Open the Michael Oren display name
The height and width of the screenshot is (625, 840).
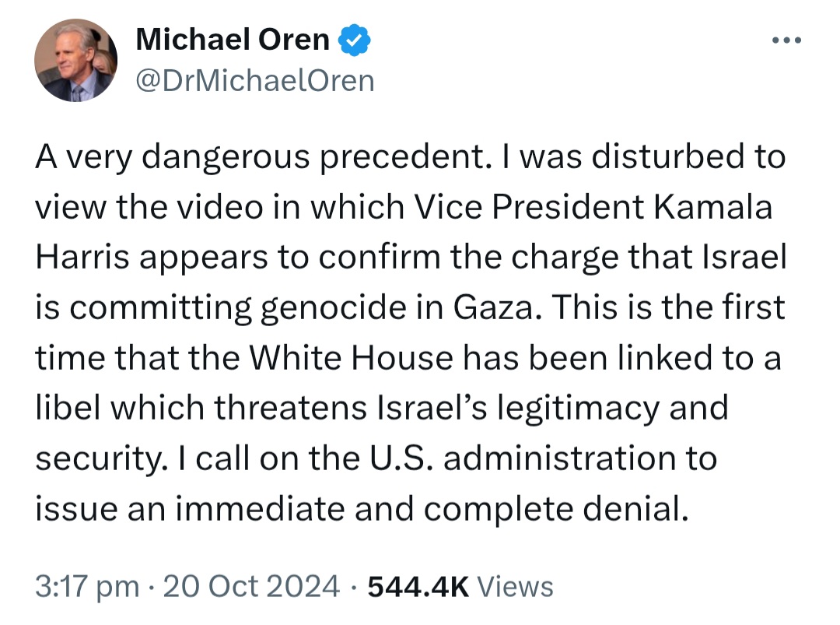[x=233, y=40]
